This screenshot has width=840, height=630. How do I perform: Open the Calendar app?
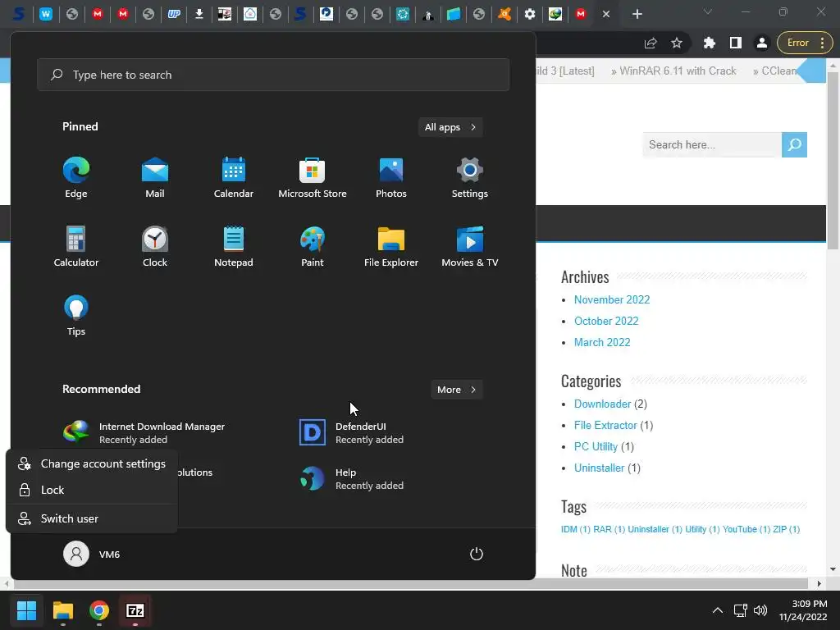234,177
